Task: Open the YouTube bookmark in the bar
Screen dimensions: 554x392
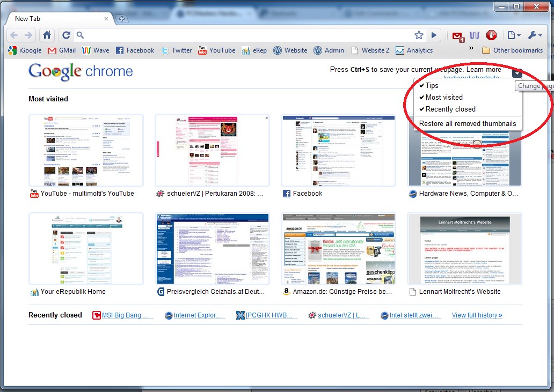Action: (216, 50)
